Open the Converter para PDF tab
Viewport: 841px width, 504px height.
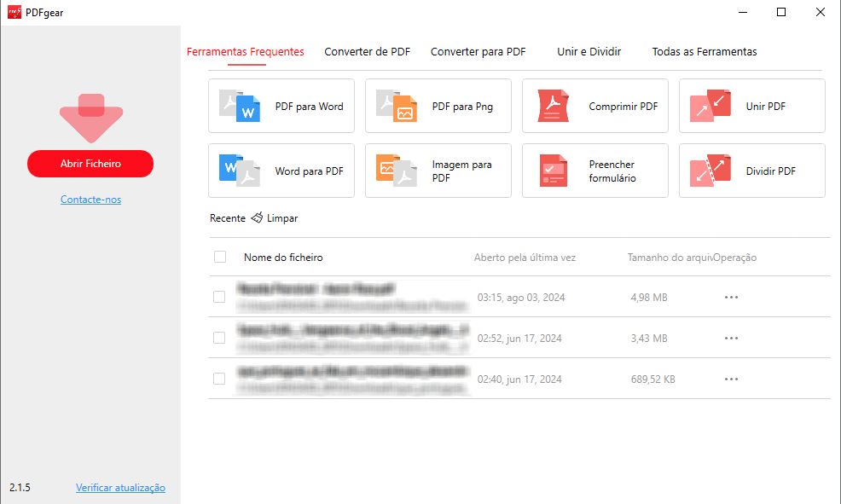point(478,51)
